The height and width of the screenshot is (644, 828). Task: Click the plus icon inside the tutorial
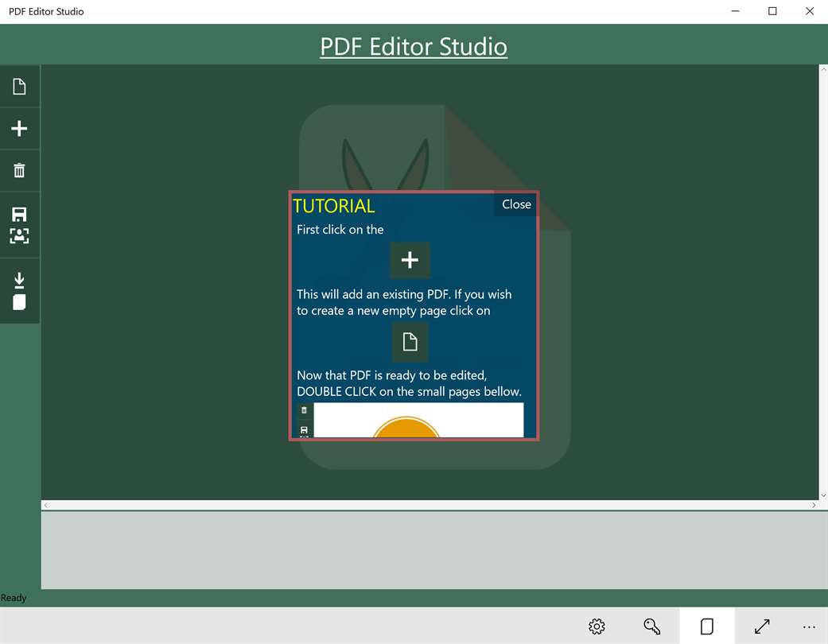click(410, 260)
